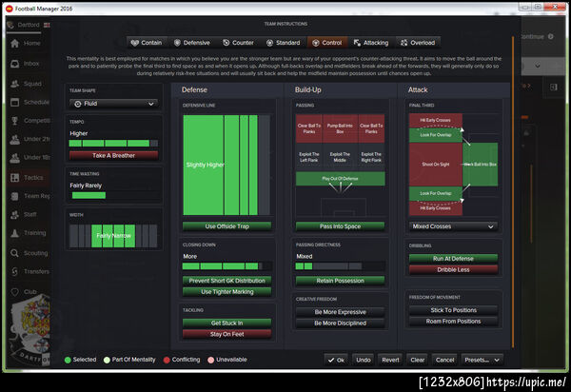
Task: Select the Defensive mentality tab
Action: [192, 43]
